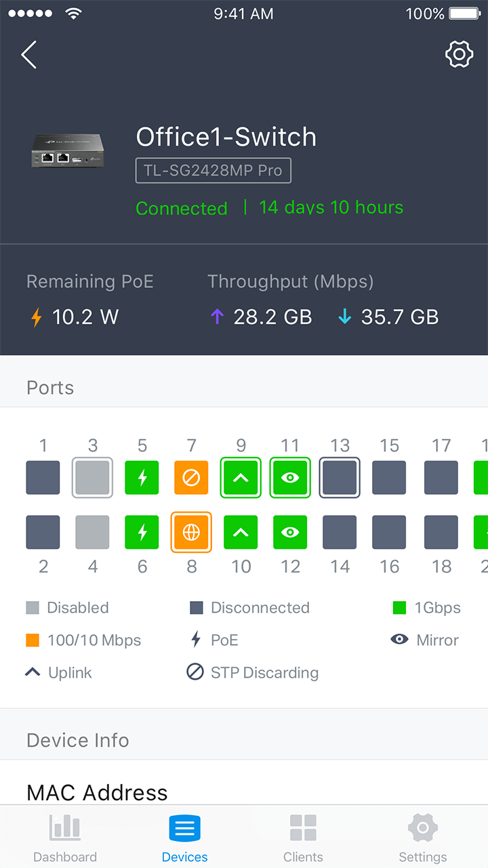Open the Dashboard tab
This screenshot has width=488, height=868.
tap(65, 838)
